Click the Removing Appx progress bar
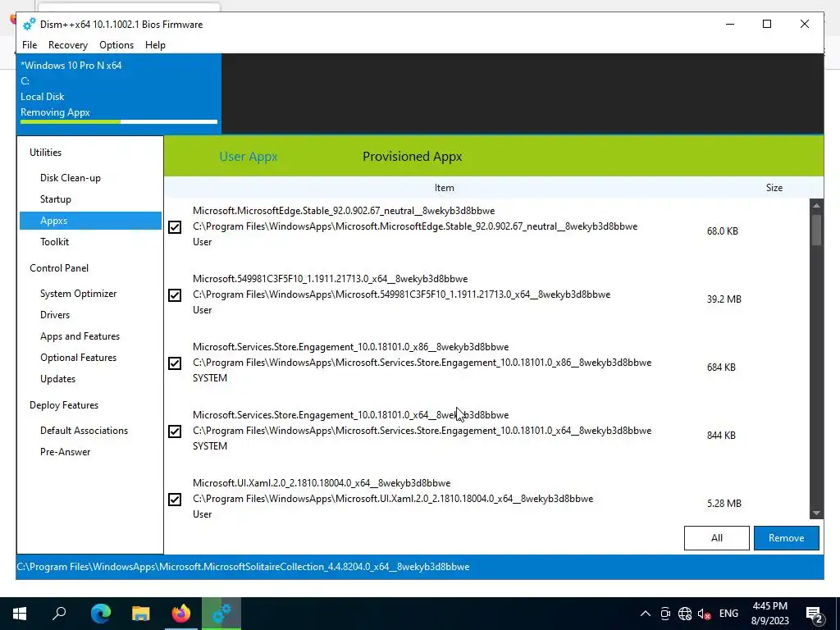840x630 pixels. [119, 122]
